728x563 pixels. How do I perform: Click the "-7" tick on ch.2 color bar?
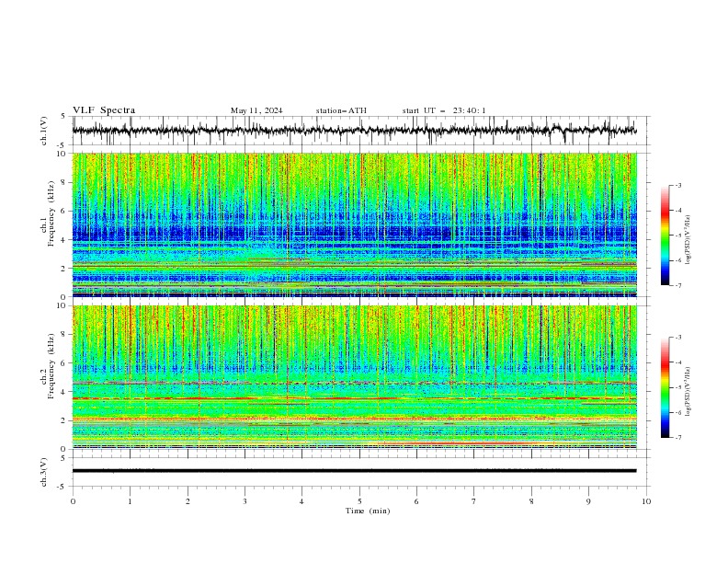677,438
